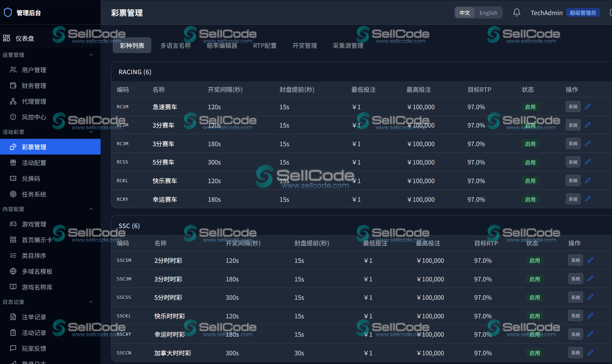612x364 pixels.
Task: Switch language to 中文
Action: 465,13
